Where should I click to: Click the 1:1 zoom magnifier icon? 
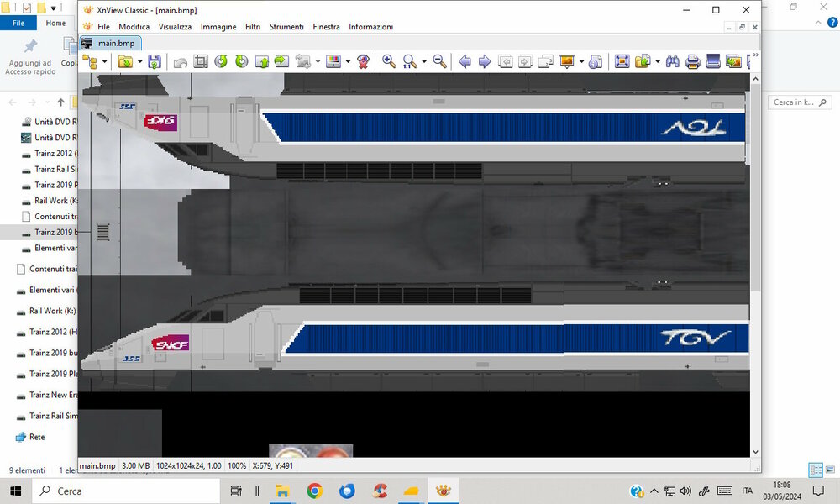(x=410, y=61)
